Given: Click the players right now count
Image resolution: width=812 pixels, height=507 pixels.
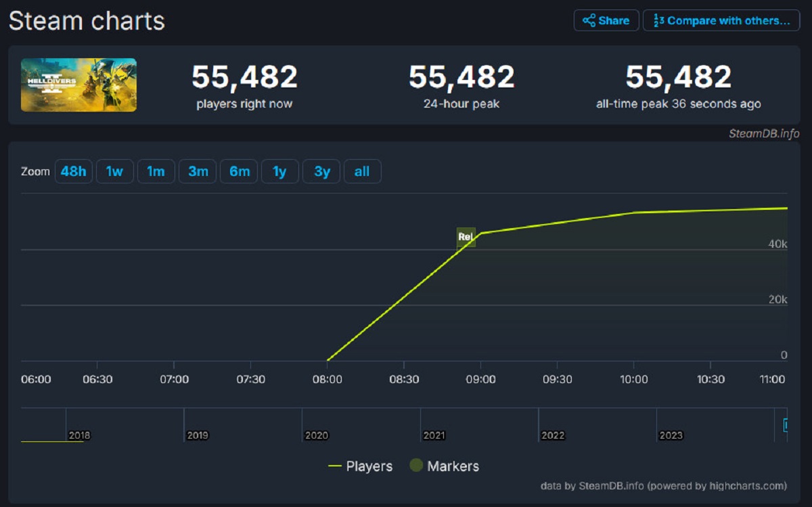Looking at the screenshot, I should coord(244,77).
